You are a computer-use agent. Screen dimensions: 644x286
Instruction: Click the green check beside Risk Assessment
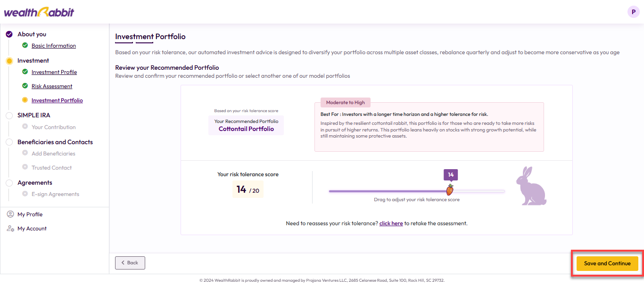click(x=25, y=86)
